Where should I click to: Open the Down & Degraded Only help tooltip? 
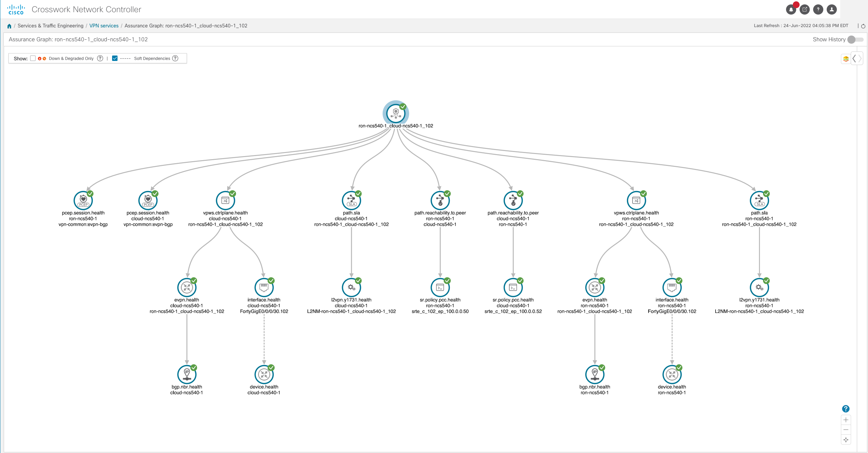coord(100,58)
